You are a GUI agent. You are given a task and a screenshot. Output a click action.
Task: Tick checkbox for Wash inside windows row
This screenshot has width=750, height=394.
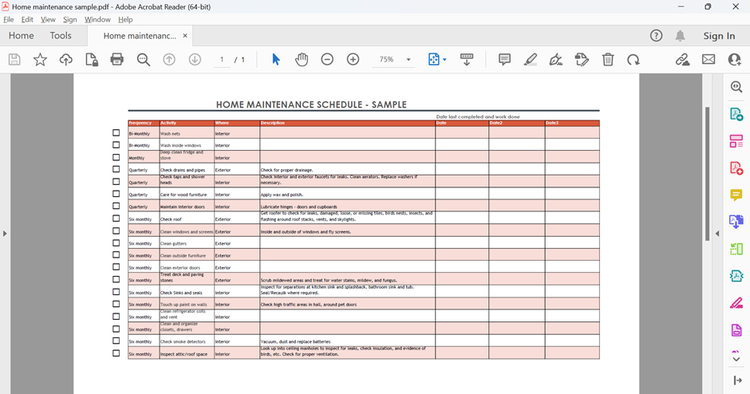pyautogui.click(x=116, y=144)
